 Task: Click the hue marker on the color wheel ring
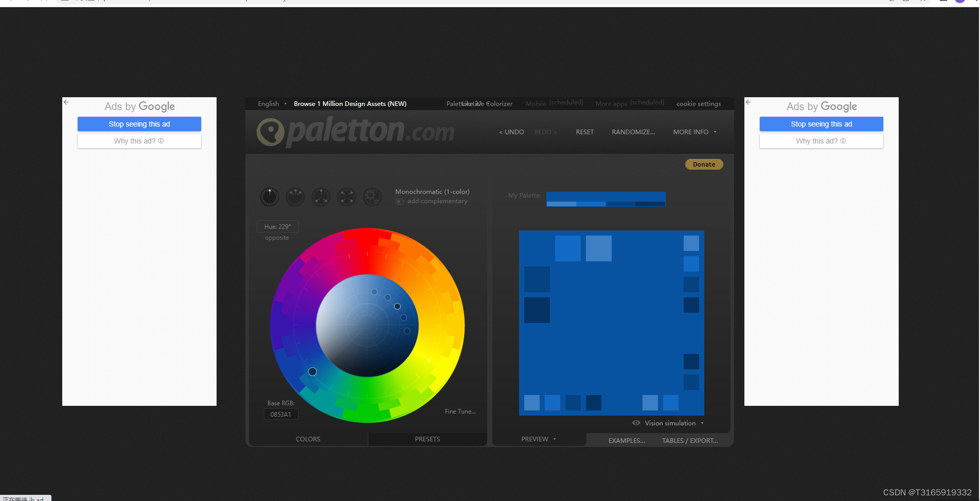[x=312, y=371]
